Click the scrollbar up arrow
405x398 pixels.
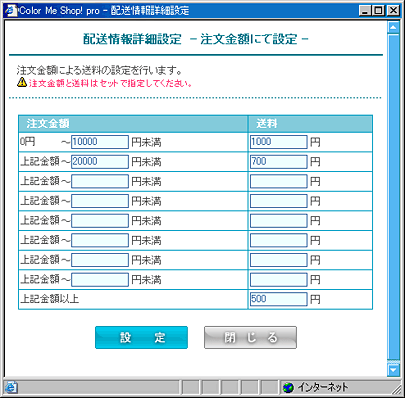click(394, 27)
